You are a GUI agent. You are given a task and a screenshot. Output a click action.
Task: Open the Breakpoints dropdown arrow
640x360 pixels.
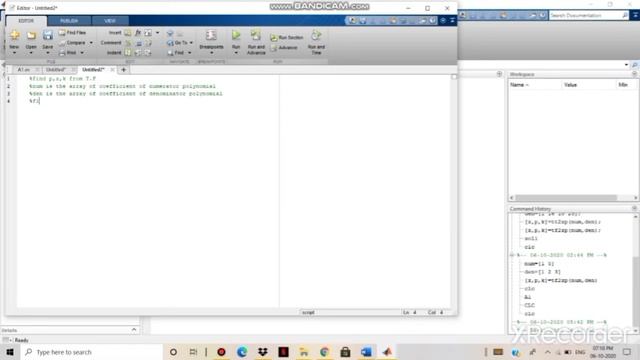click(x=211, y=53)
